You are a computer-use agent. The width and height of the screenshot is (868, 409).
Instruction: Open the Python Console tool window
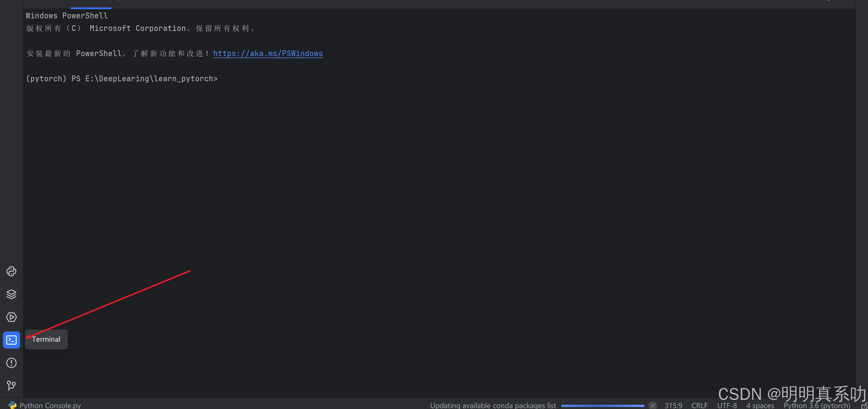click(x=11, y=271)
